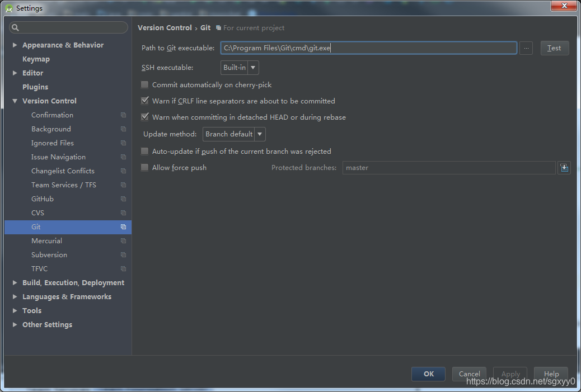Enable Commit automatically on cherry-pick
The width and height of the screenshot is (581, 392).
145,85
